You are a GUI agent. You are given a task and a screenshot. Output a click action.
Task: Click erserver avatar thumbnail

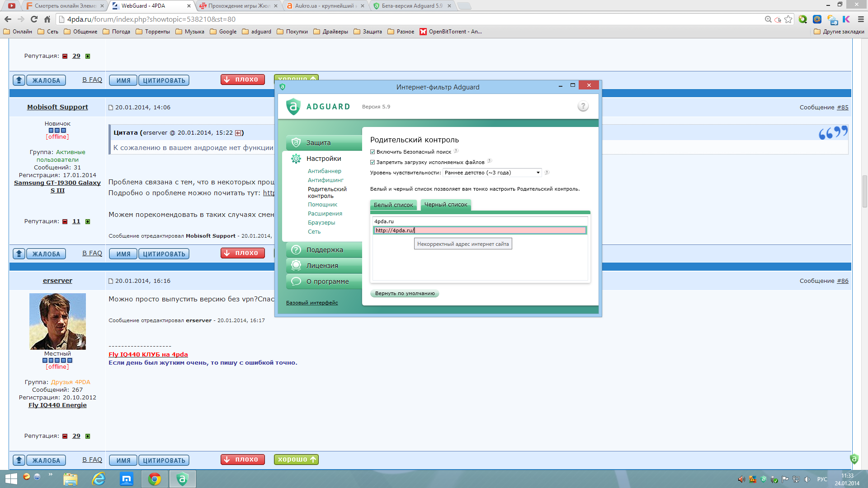(x=57, y=321)
